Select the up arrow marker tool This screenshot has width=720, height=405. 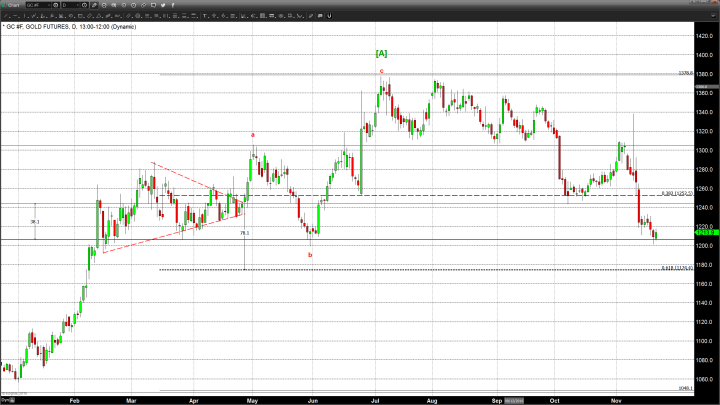pos(214,16)
